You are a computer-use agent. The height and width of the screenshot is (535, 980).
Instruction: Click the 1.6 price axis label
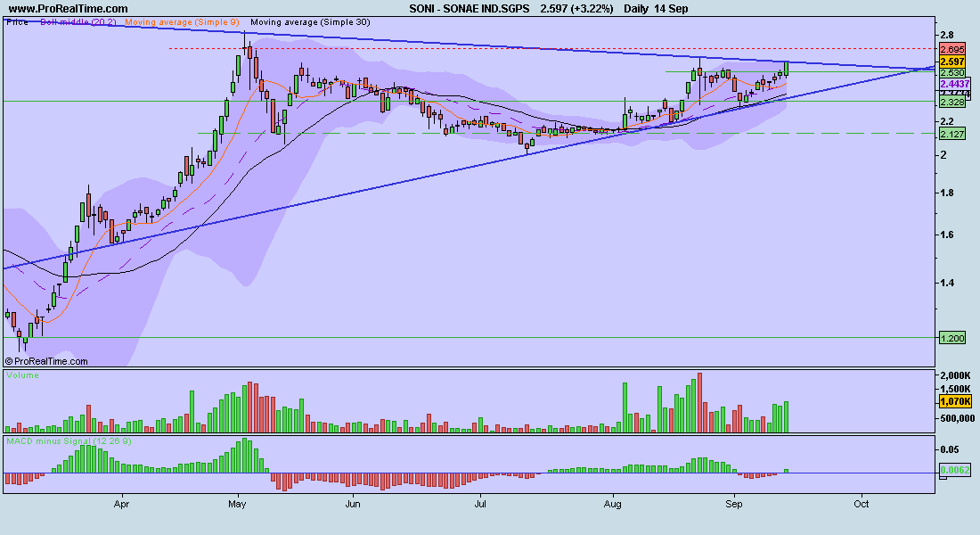(x=947, y=235)
